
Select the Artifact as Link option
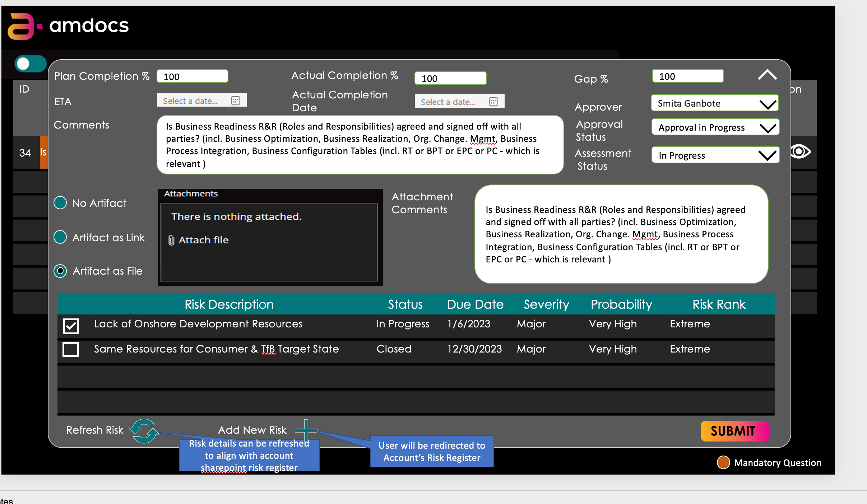tap(60, 237)
